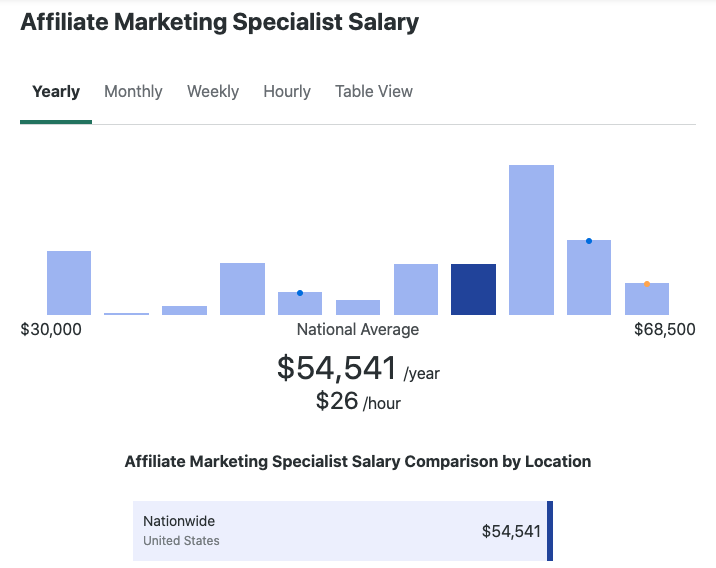
Task: Show the Hourly salary tab
Action: coord(287,92)
